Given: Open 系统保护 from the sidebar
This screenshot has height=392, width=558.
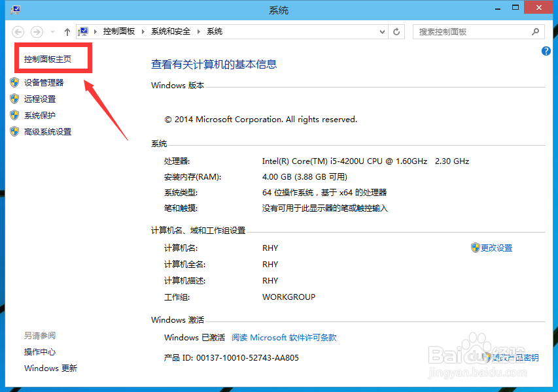Looking at the screenshot, I should (40, 115).
